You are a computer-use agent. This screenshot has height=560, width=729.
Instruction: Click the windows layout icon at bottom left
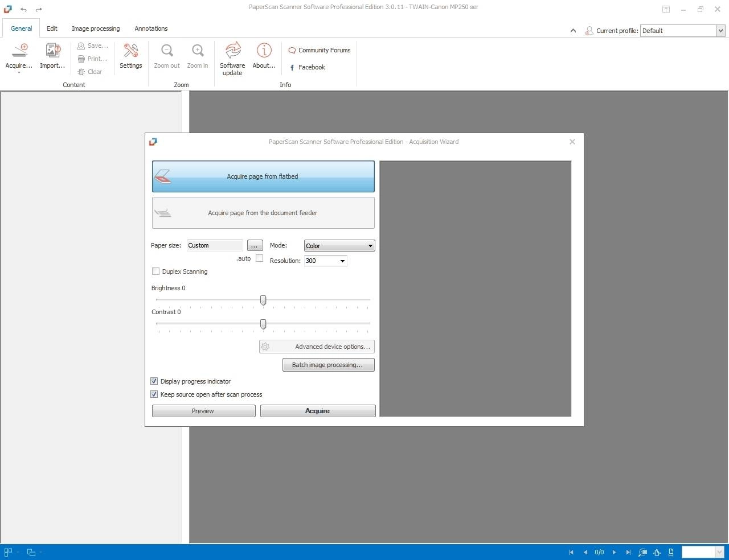[x=31, y=552]
